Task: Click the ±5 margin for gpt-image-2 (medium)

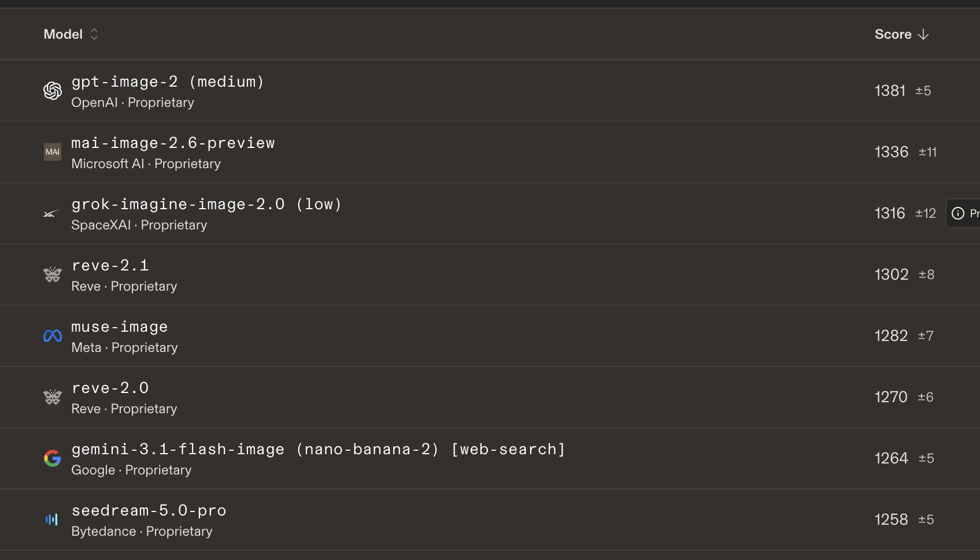Action: coord(923,91)
